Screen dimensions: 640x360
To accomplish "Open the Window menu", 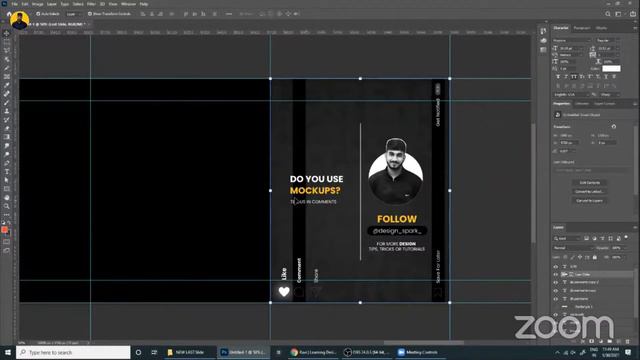I will [128, 4].
